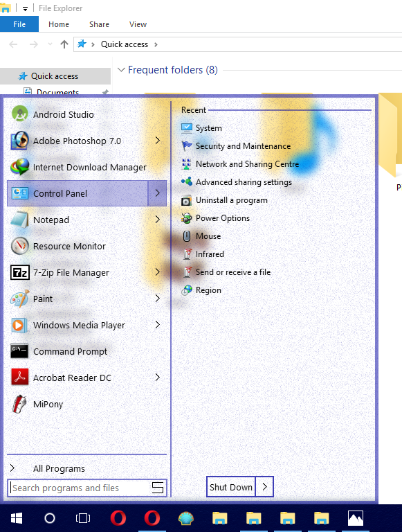Click the Windows Start button on taskbar
The width and height of the screenshot is (402, 532).
click(17, 518)
